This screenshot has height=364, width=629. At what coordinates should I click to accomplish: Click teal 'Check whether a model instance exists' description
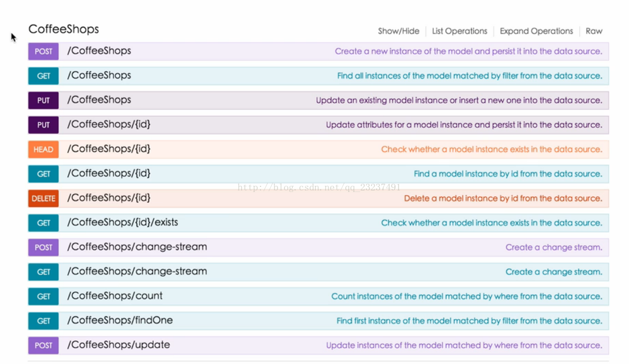tap(492, 223)
